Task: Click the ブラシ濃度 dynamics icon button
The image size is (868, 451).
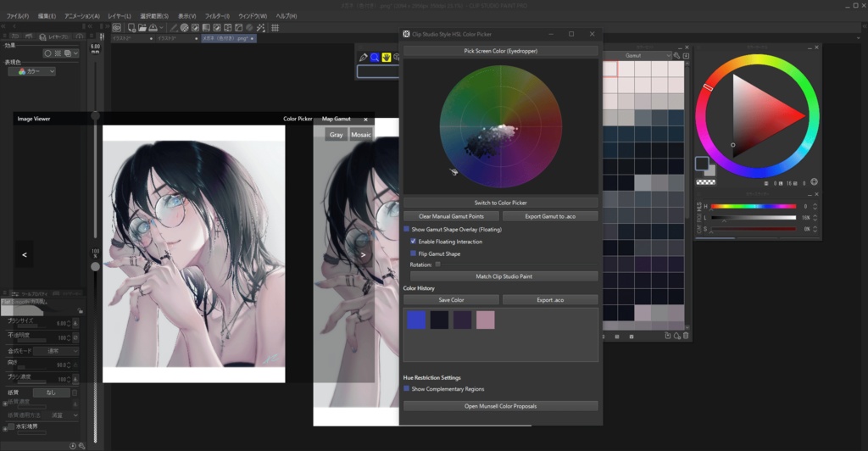Action: tap(75, 379)
